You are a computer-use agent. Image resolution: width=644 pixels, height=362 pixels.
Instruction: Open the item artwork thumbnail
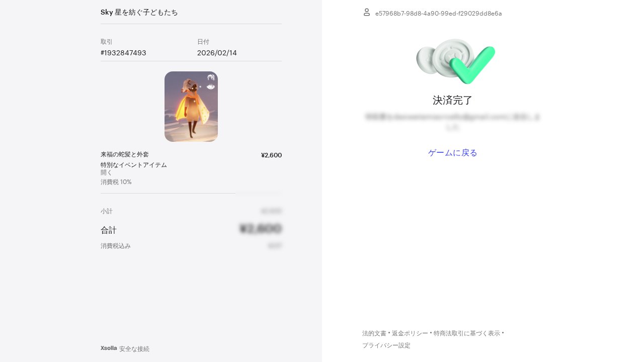[191, 107]
